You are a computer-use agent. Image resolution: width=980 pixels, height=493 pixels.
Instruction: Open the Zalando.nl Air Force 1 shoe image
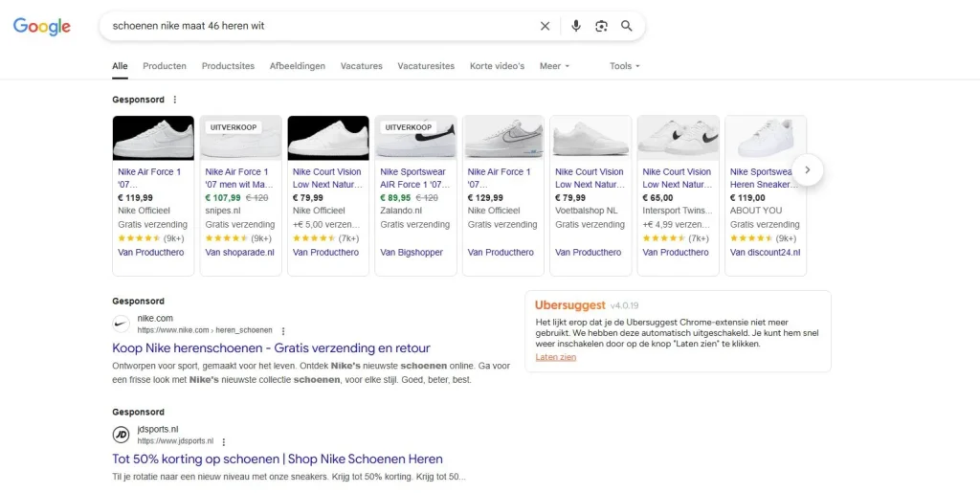pos(415,138)
